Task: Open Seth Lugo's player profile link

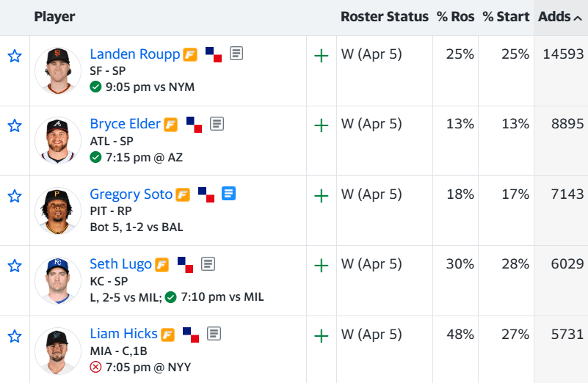Action: [120, 264]
